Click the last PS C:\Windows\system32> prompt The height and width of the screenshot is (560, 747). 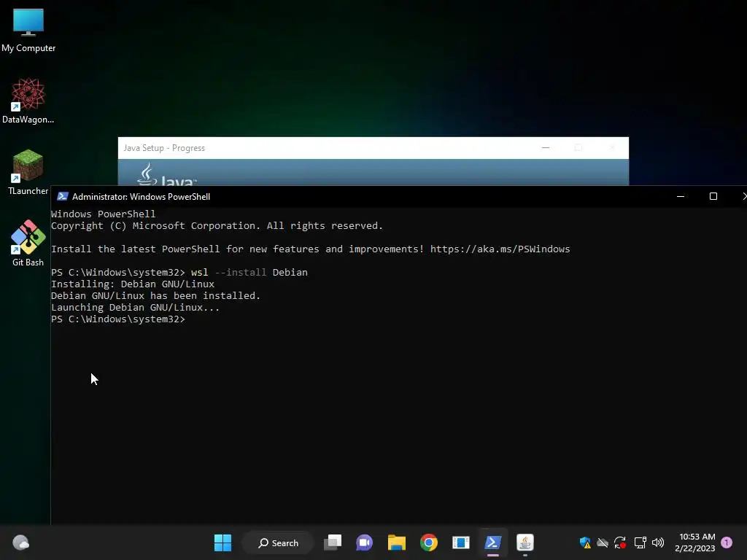click(117, 319)
